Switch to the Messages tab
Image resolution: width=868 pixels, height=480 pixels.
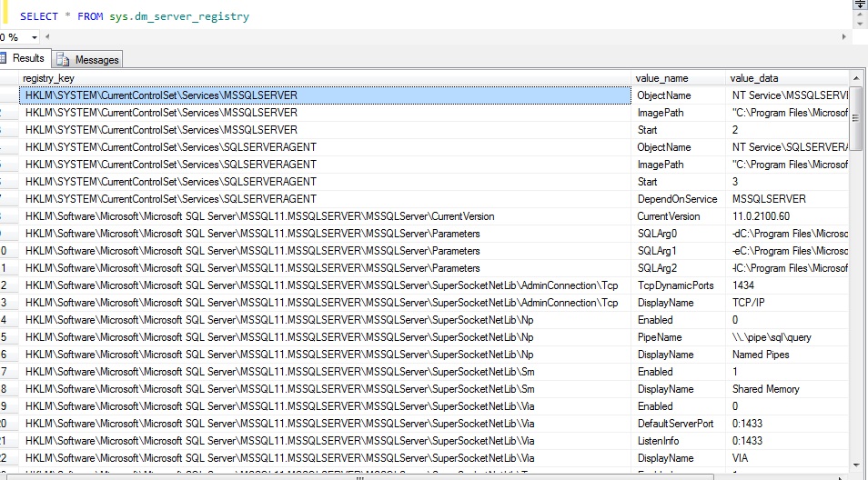96,60
